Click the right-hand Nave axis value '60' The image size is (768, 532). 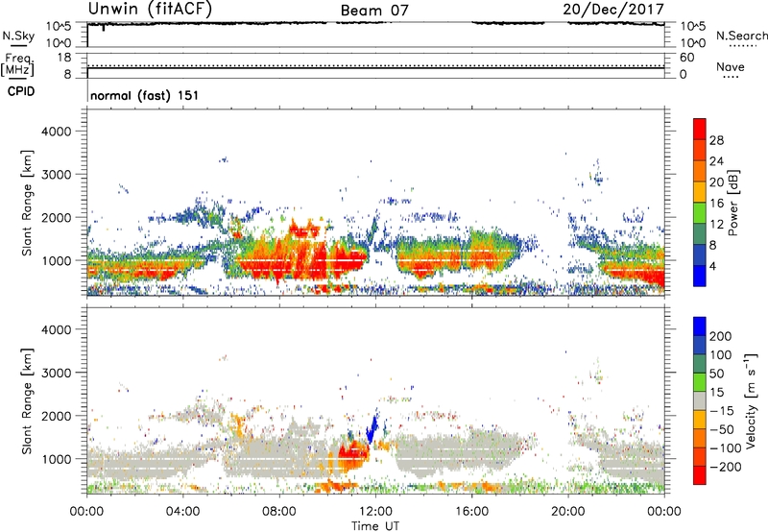pyautogui.click(x=687, y=58)
